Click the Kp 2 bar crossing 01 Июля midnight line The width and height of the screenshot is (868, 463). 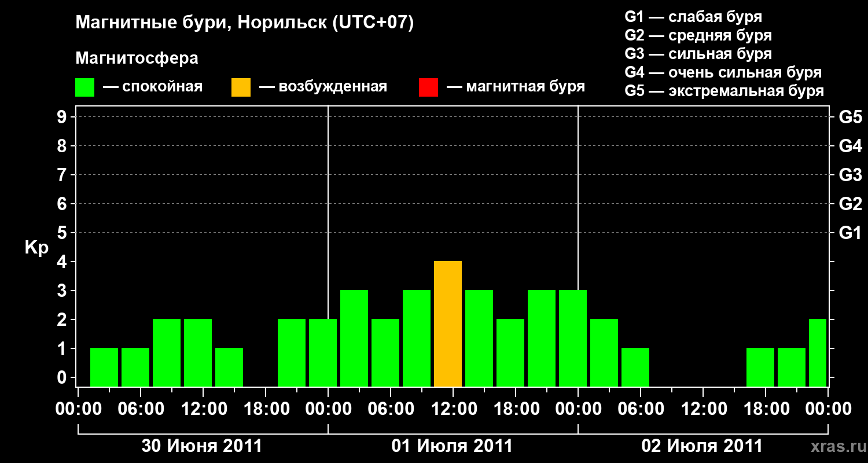tap(323, 353)
